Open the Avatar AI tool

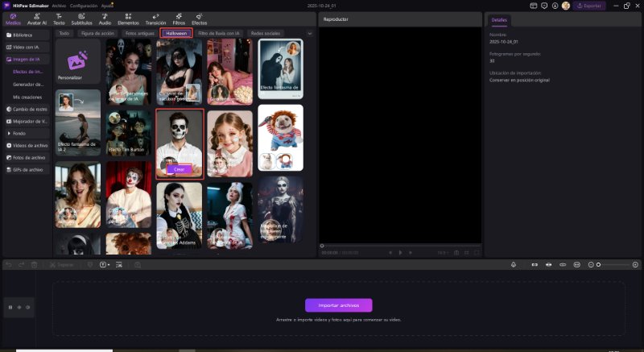tap(36, 19)
